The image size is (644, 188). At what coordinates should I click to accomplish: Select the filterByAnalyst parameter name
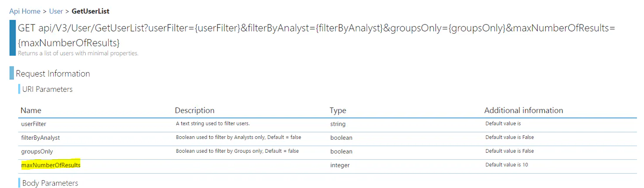point(40,138)
